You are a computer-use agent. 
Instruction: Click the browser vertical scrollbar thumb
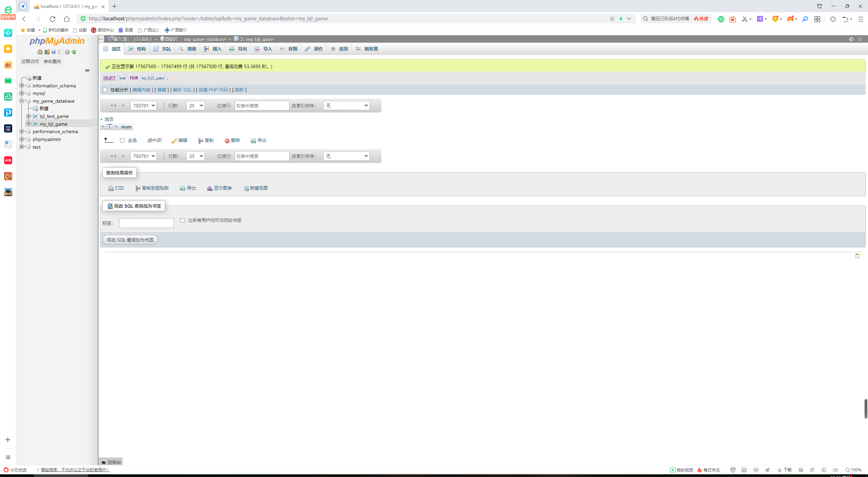coord(866,408)
